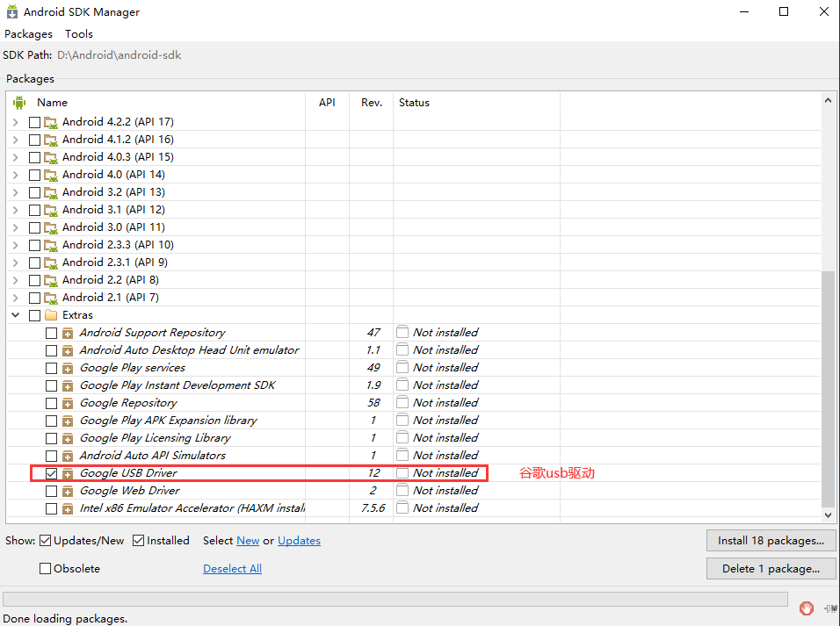This screenshot has height=626, width=840.
Task: Expand the Android 4.1.2 (API 16) node
Action: coord(16,140)
